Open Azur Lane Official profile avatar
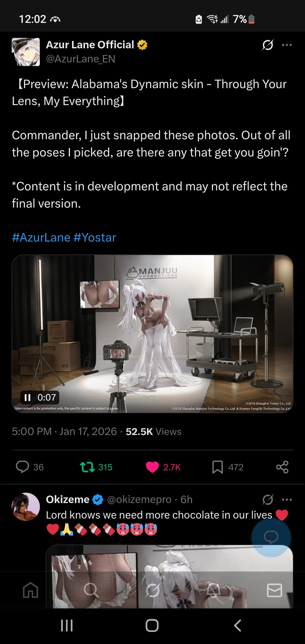Image resolution: width=305 pixels, height=644 pixels. [26, 52]
